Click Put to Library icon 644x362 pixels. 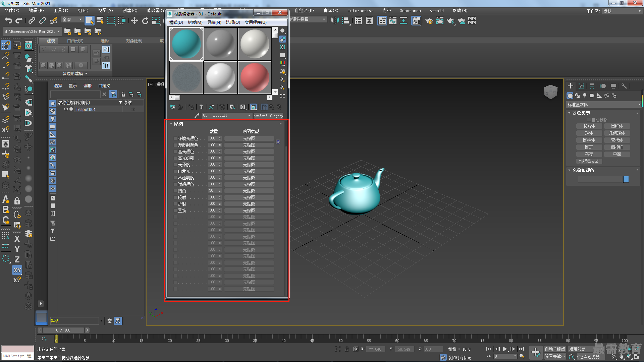click(232, 107)
